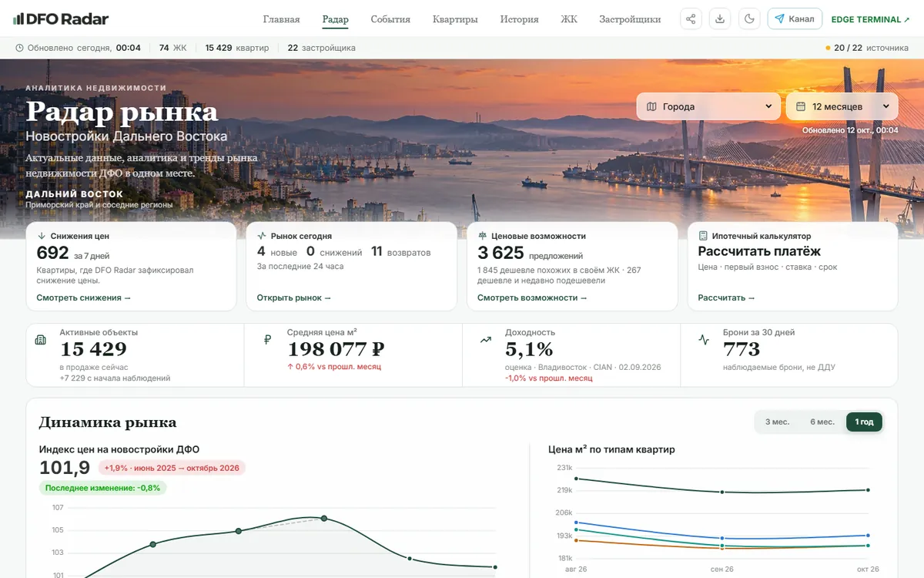Click the ruble icon beside Средняя цена м²
This screenshot has height=578, width=924.
pos(267,340)
